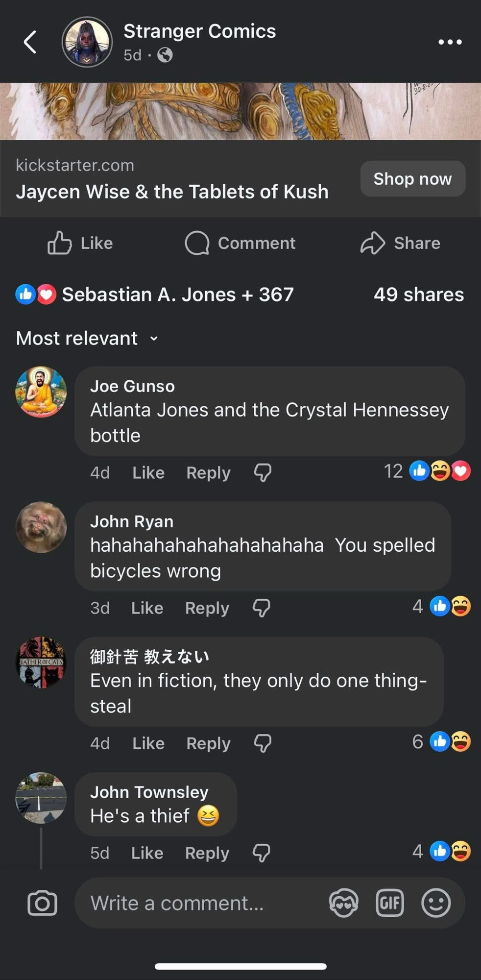The height and width of the screenshot is (980, 481).
Task: Open the avatar sticker icon
Action: point(343,903)
